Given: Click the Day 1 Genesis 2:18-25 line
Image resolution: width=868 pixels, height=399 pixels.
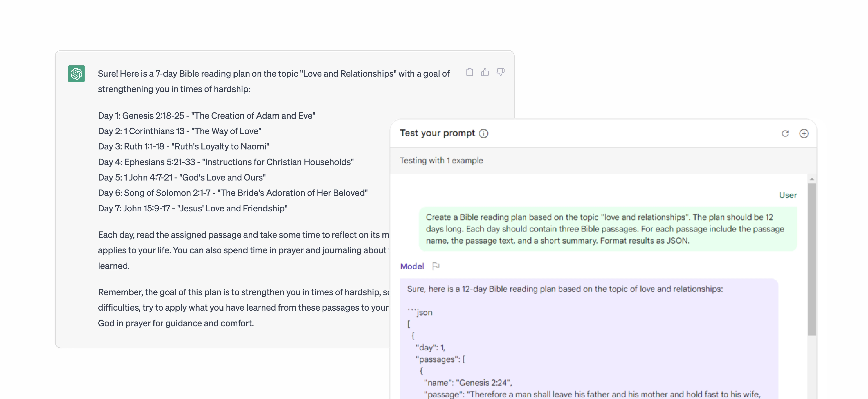Looking at the screenshot, I should (207, 116).
